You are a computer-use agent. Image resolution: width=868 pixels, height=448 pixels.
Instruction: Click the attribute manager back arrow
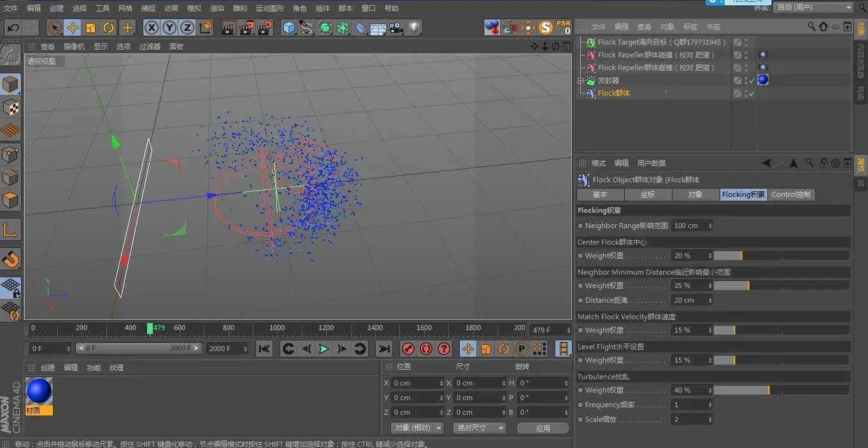(x=766, y=163)
